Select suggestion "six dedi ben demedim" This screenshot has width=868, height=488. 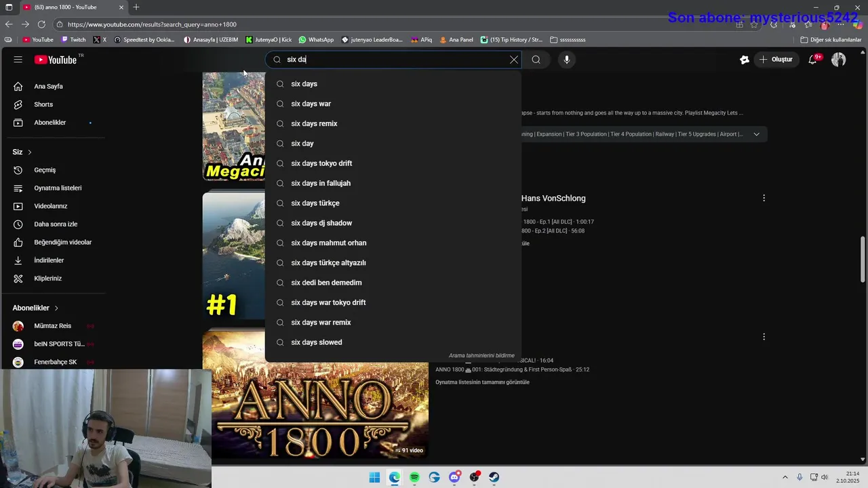point(393,283)
